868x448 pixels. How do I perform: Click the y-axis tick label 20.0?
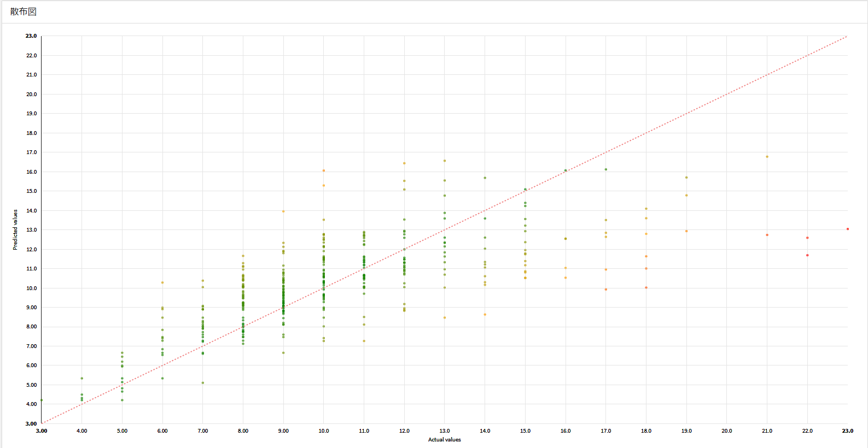31,95
